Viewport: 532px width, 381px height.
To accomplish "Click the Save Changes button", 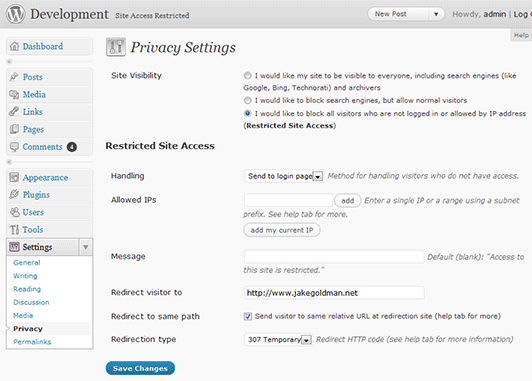I will click(140, 368).
